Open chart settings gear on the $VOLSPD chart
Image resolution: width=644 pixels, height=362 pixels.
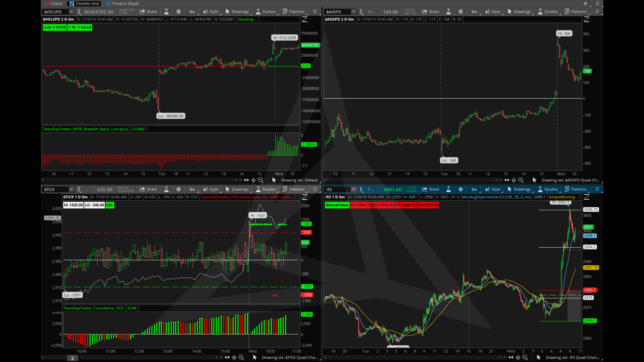point(178,12)
